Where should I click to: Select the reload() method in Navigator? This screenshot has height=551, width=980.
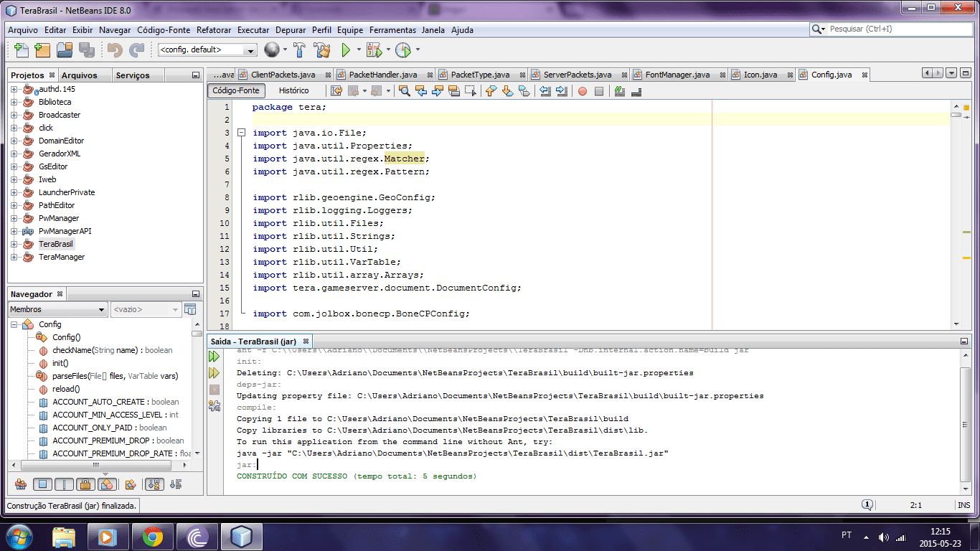(x=66, y=389)
